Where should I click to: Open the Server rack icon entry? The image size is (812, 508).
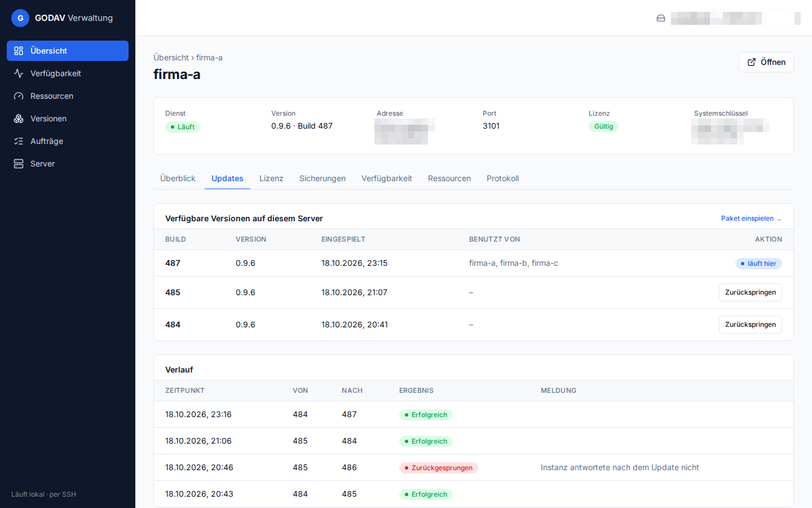click(x=19, y=164)
